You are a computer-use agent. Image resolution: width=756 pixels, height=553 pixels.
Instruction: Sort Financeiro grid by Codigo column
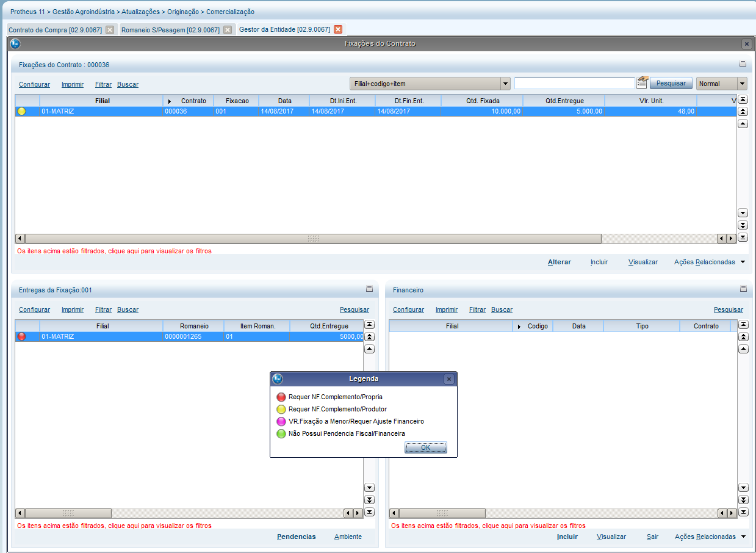pos(533,326)
